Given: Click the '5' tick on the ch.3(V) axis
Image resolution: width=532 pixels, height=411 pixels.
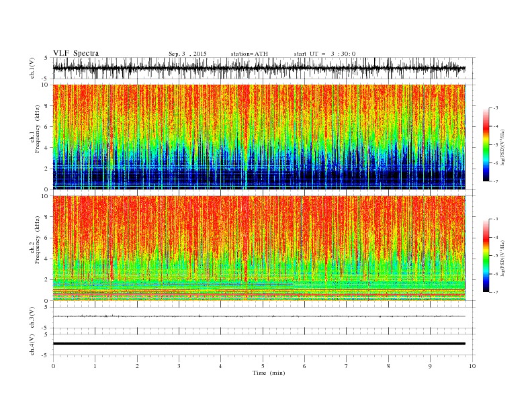Looking at the screenshot, I should [x=46, y=307].
